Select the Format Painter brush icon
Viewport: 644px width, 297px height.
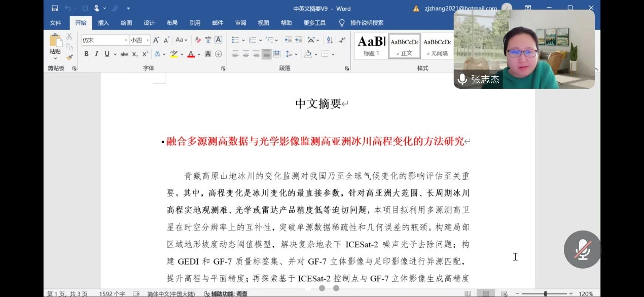pyautogui.click(x=69, y=57)
